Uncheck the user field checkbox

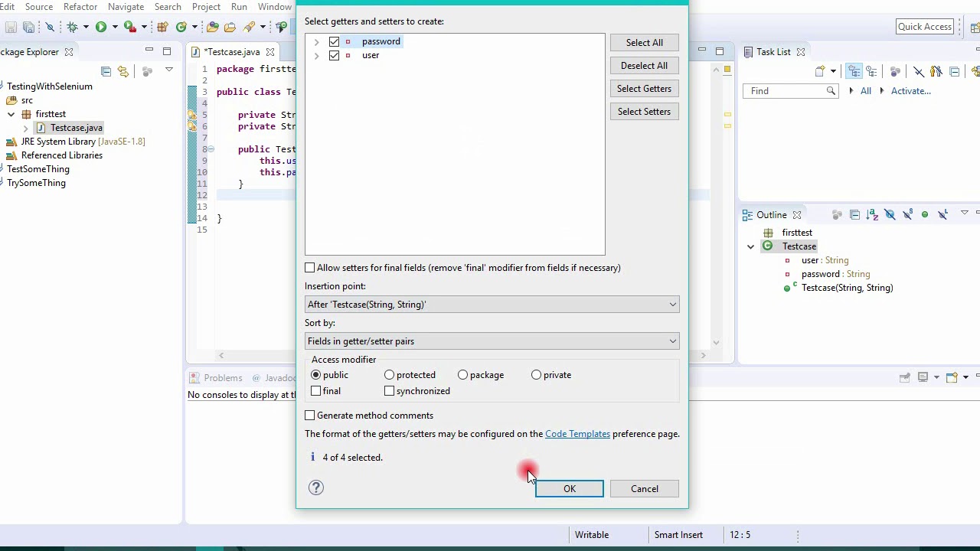coord(334,55)
